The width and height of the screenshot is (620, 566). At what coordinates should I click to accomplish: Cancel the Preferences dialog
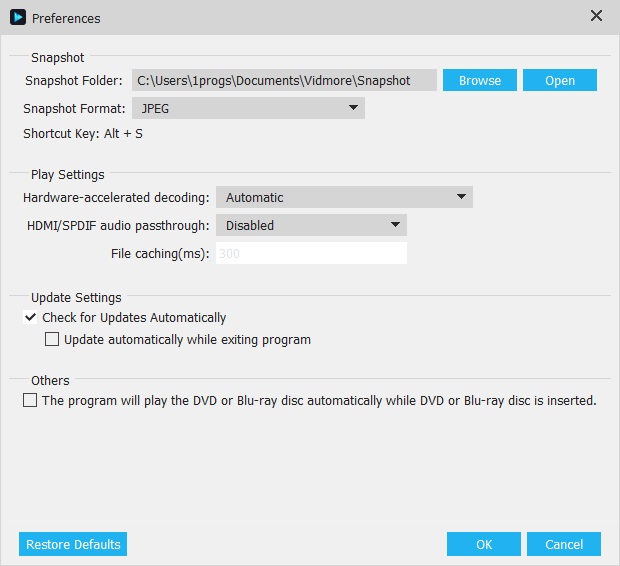(564, 545)
